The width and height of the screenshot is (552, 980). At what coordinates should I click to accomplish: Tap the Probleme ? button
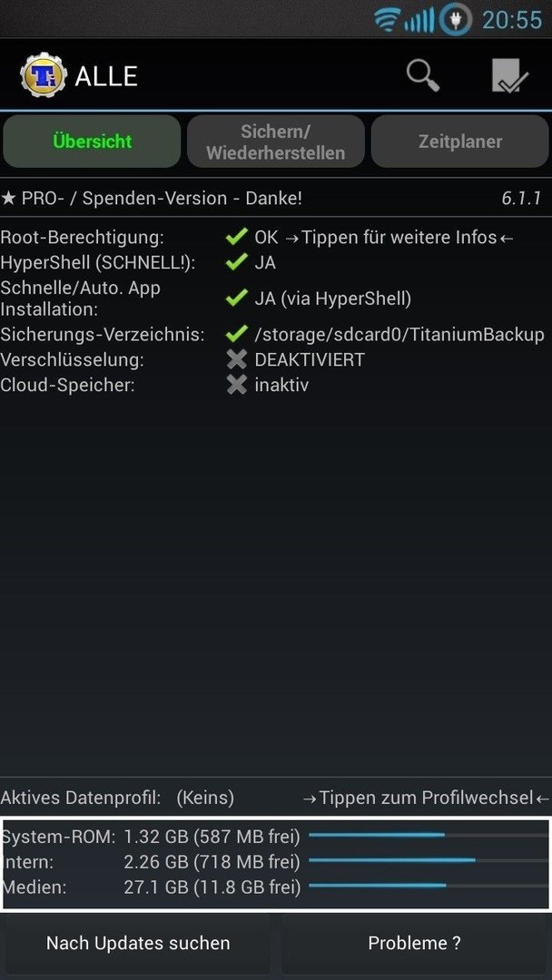pyautogui.click(x=415, y=943)
